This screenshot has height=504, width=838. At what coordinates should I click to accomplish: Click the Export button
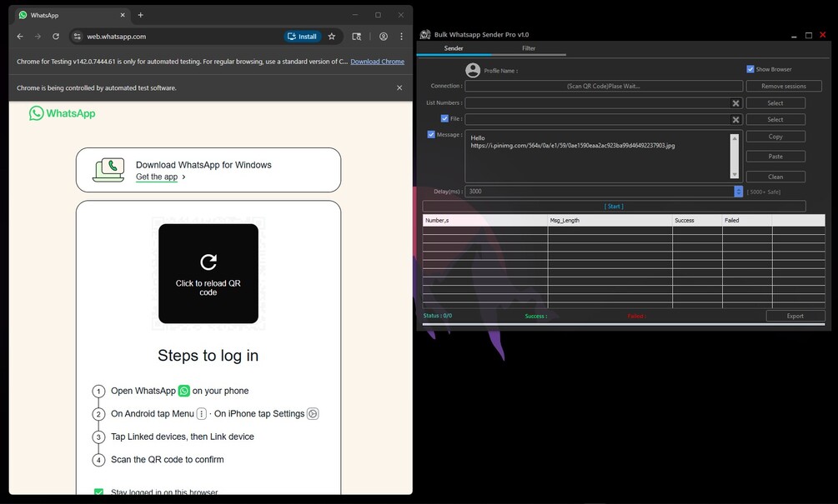click(x=795, y=316)
